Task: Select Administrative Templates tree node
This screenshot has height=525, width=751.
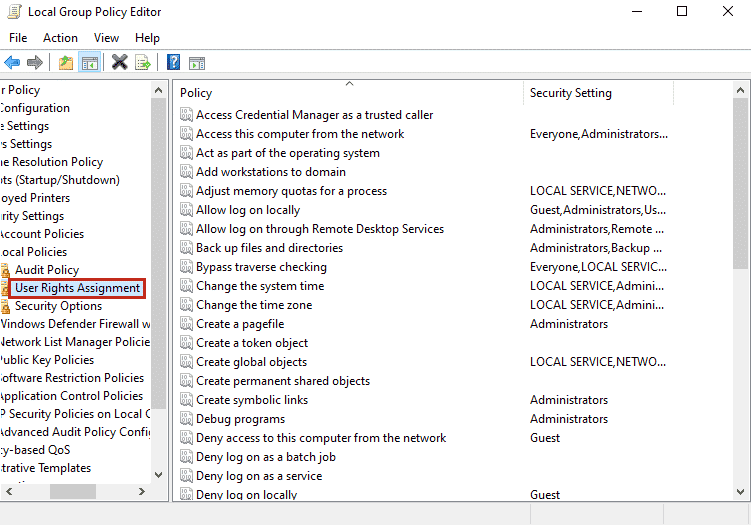Action: [x=46, y=468]
